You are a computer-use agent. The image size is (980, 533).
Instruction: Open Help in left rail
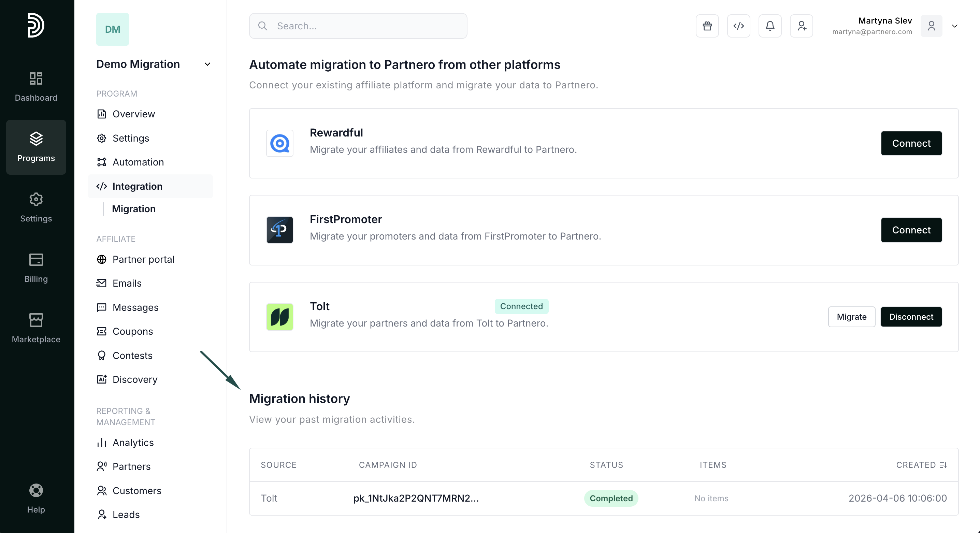pos(36,498)
